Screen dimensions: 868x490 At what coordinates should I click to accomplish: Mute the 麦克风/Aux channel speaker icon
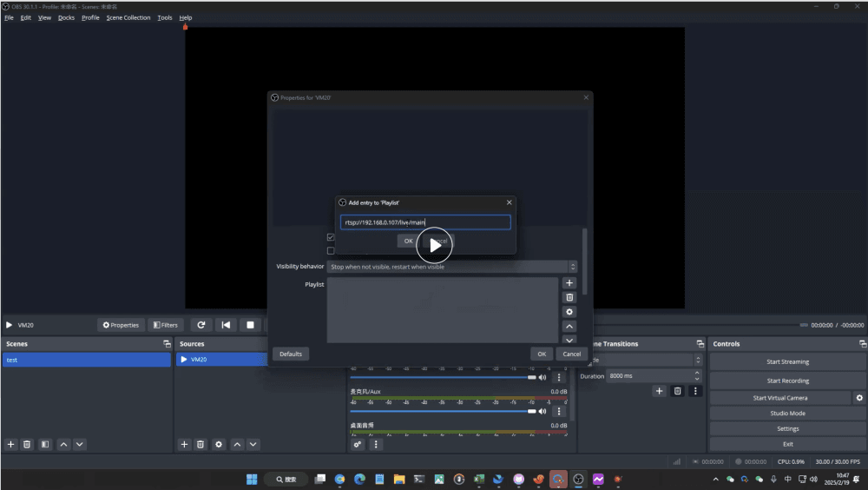point(542,411)
